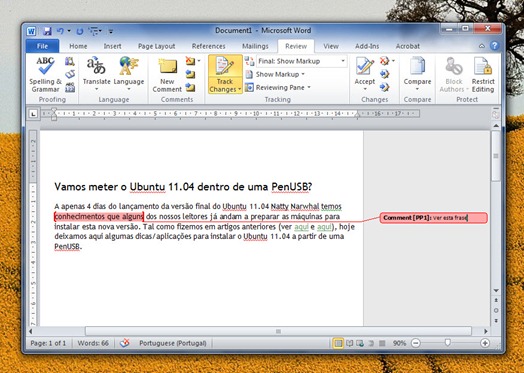
Task: Reject the current change
Action: click(x=384, y=61)
